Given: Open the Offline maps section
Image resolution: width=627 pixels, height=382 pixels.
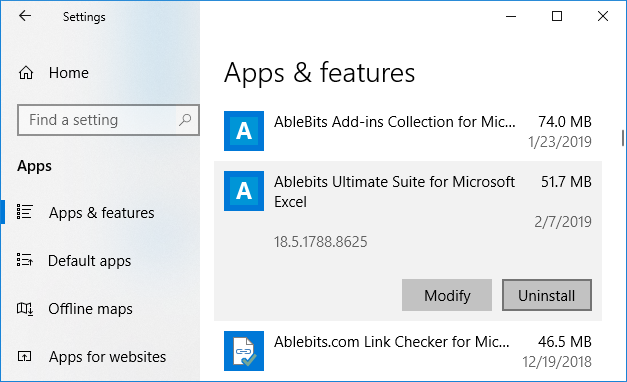Looking at the screenshot, I should [90, 309].
